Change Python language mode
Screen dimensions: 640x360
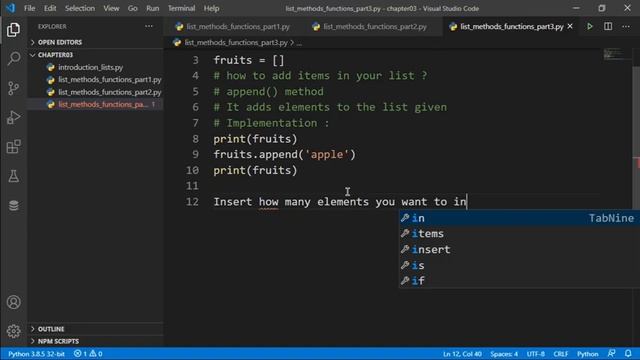pyautogui.click(x=587, y=354)
